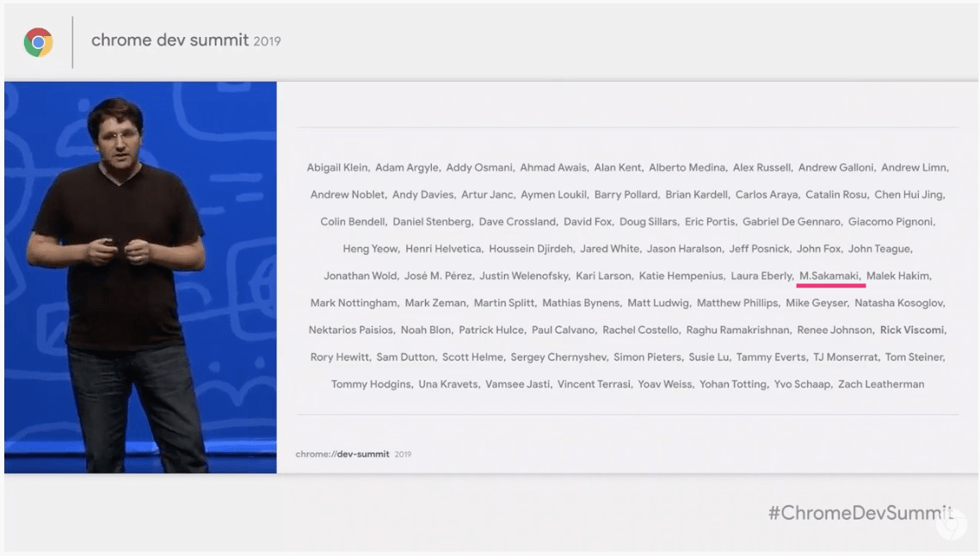Viewport: 980px width, 556px height.
Task: Click the name Colin Bendell
Action: pyautogui.click(x=353, y=221)
